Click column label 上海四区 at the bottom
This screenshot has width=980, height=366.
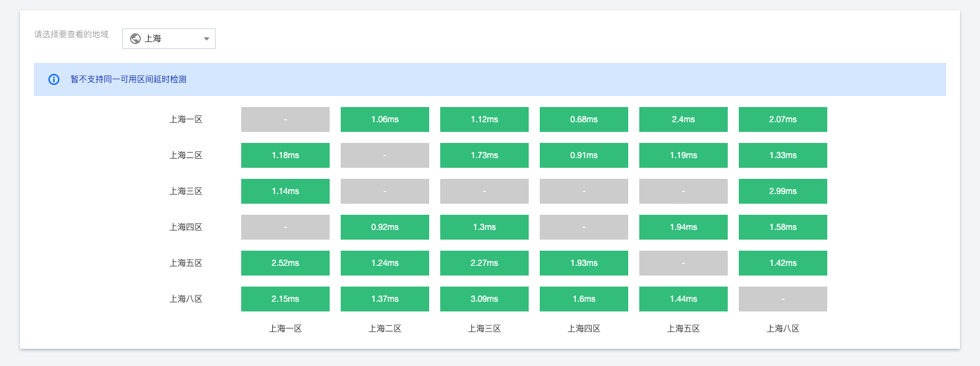click(584, 329)
